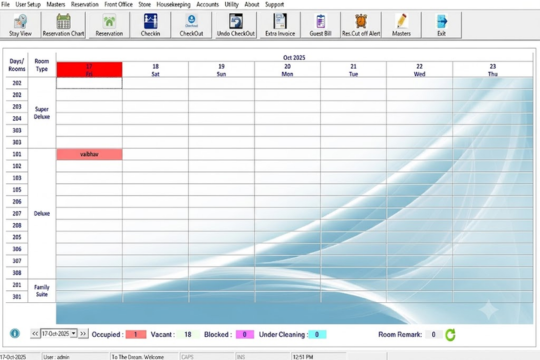
Task: Open the Masters pencil icon
Action: point(402,25)
